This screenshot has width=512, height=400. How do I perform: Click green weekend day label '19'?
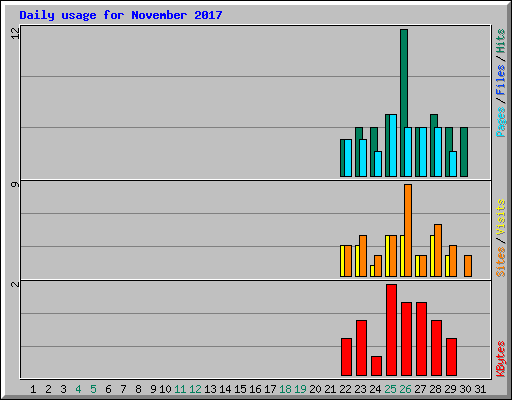click(x=300, y=389)
